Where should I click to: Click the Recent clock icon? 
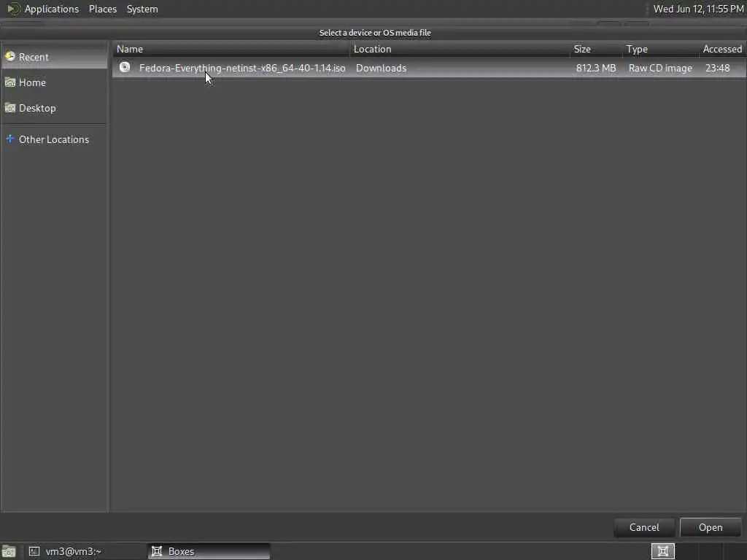10,57
